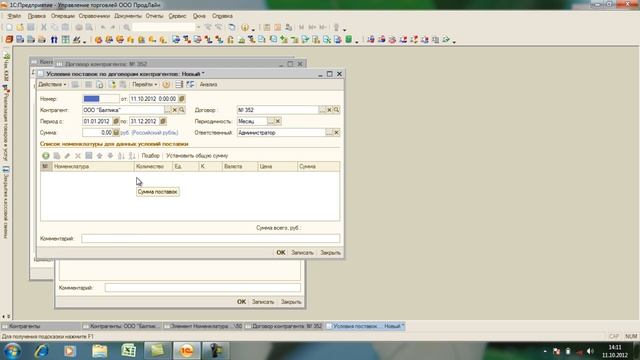The width and height of the screenshot is (640, 360).
Task: Click the red book icon on the second toolbar
Action: coord(9,40)
